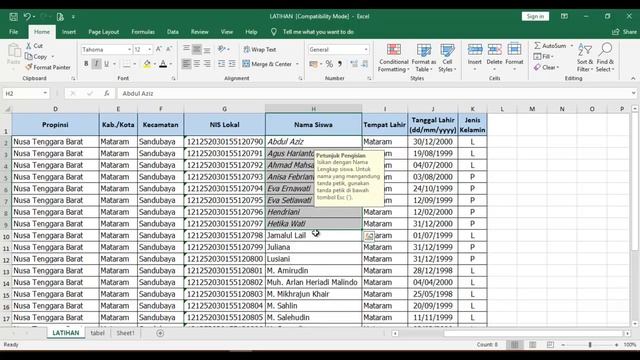This screenshot has width=640, height=360.
Task: Switch to the Insert ribbon tab
Action: 69,32
